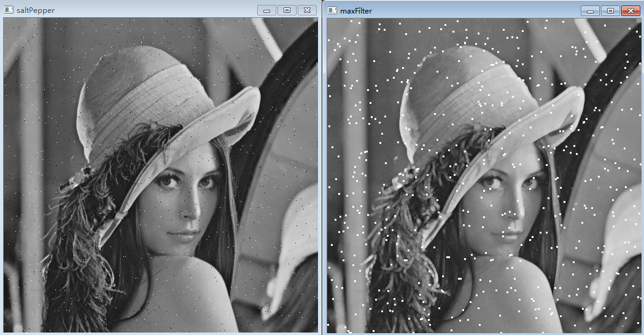Click the filtered image in maxFilter window
This screenshot has height=335, width=644.
(x=484, y=175)
